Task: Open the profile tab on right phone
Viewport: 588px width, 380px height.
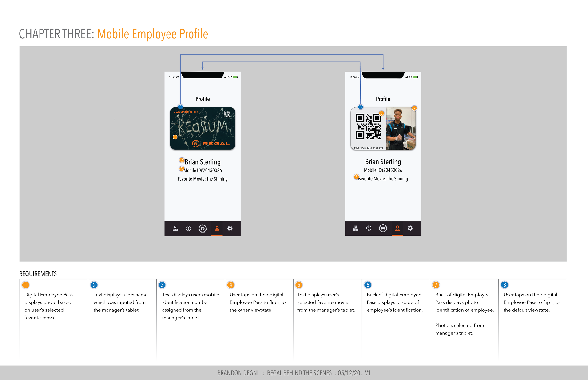Action: [x=397, y=228]
